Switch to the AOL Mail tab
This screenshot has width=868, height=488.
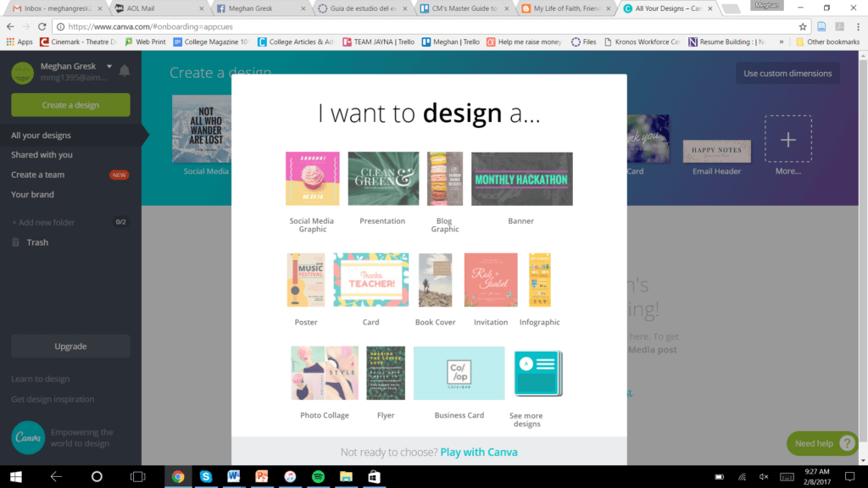point(158,8)
